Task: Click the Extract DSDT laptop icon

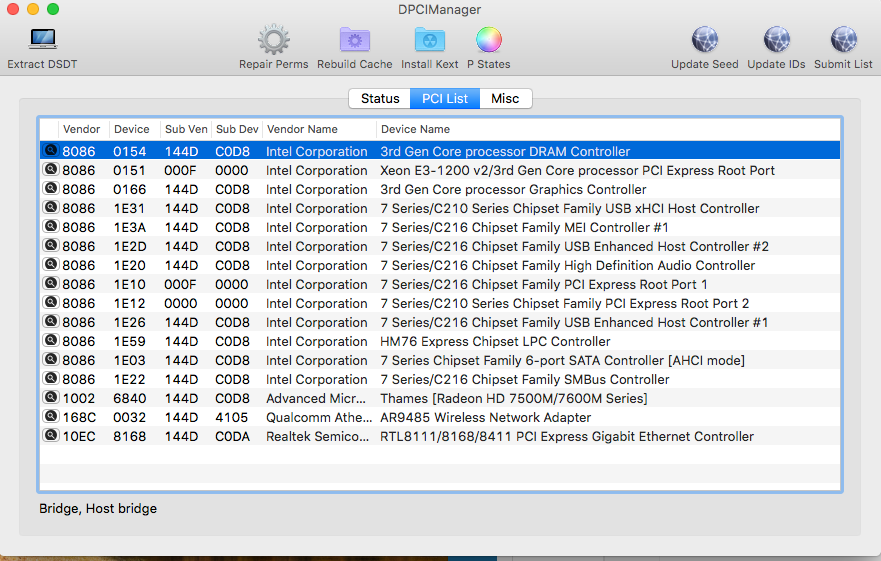Action: point(43,39)
